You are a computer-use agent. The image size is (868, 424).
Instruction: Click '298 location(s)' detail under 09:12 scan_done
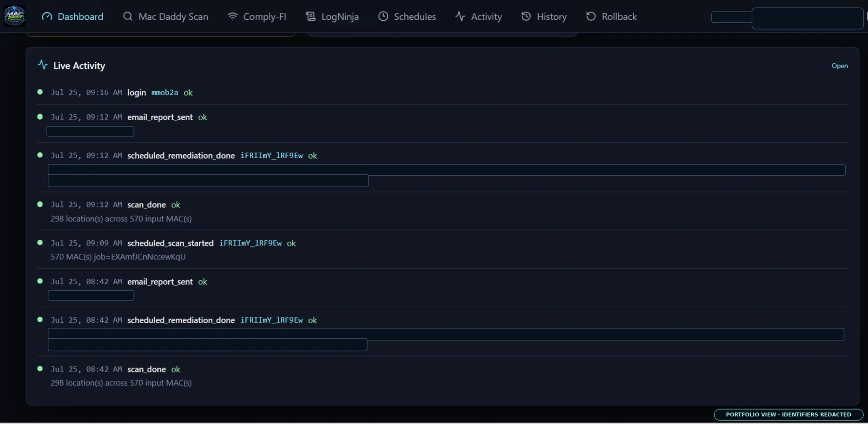click(x=121, y=219)
